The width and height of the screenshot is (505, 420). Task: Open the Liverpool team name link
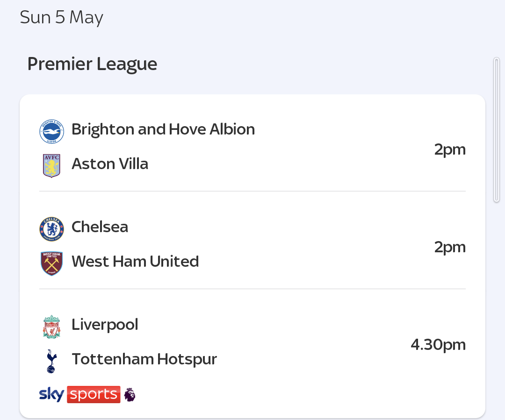coord(105,324)
